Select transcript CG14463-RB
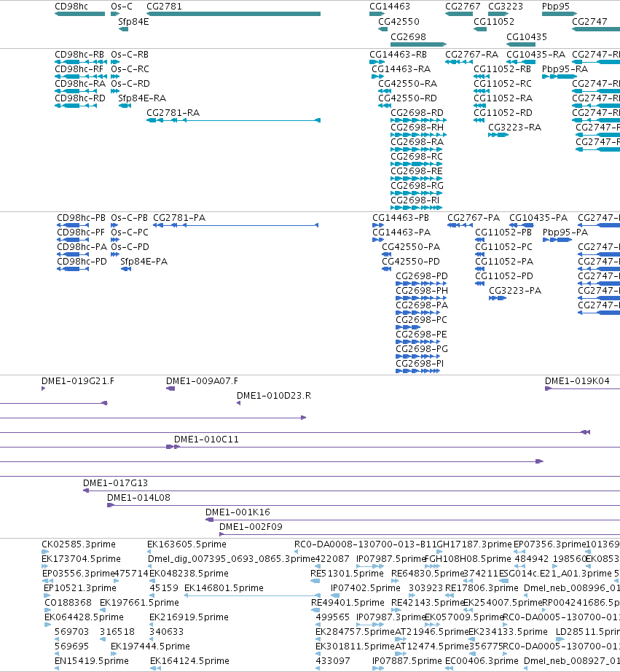620x672 pixels. 377,62
